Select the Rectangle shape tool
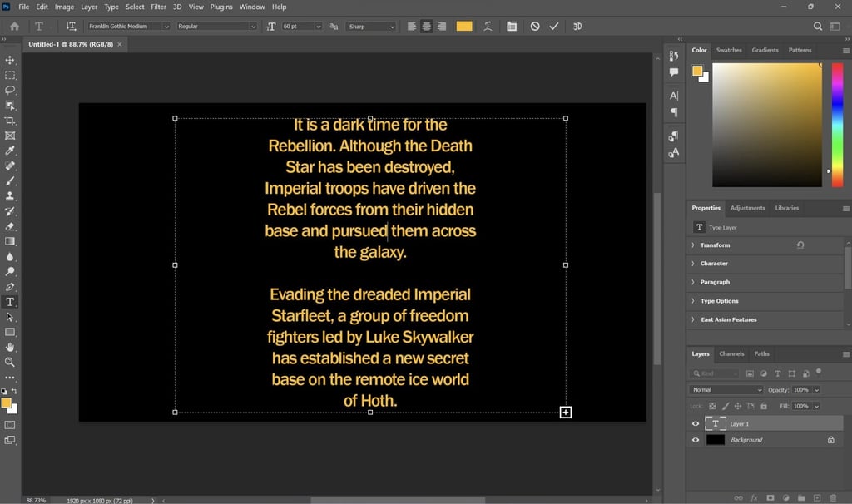This screenshot has height=504, width=852. click(x=10, y=332)
